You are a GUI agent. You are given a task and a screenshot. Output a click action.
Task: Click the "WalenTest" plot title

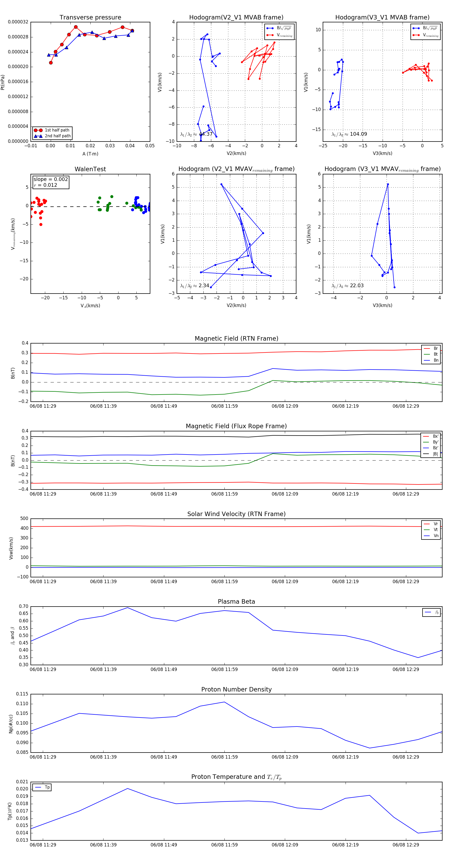[90, 169]
